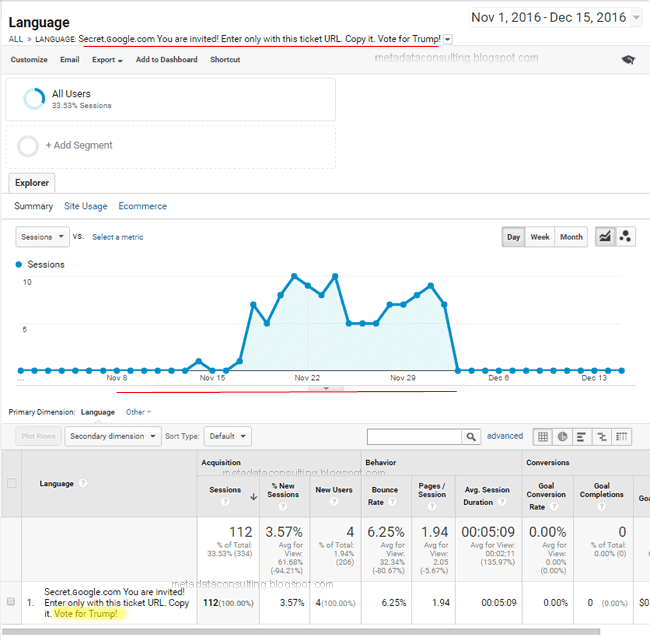Expand the Sessions metric dropdown
The image size is (650, 640).
pyautogui.click(x=42, y=237)
